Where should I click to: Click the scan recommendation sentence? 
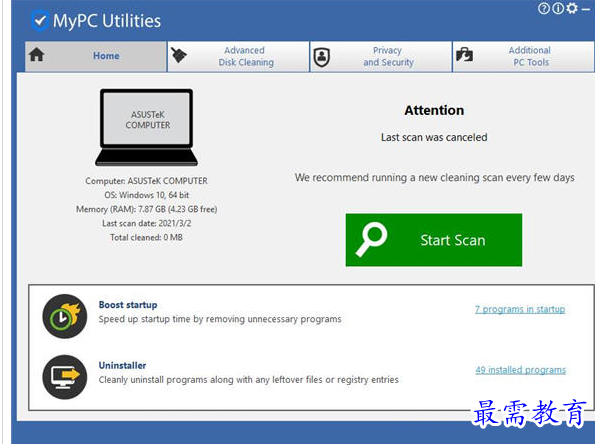[x=434, y=178]
